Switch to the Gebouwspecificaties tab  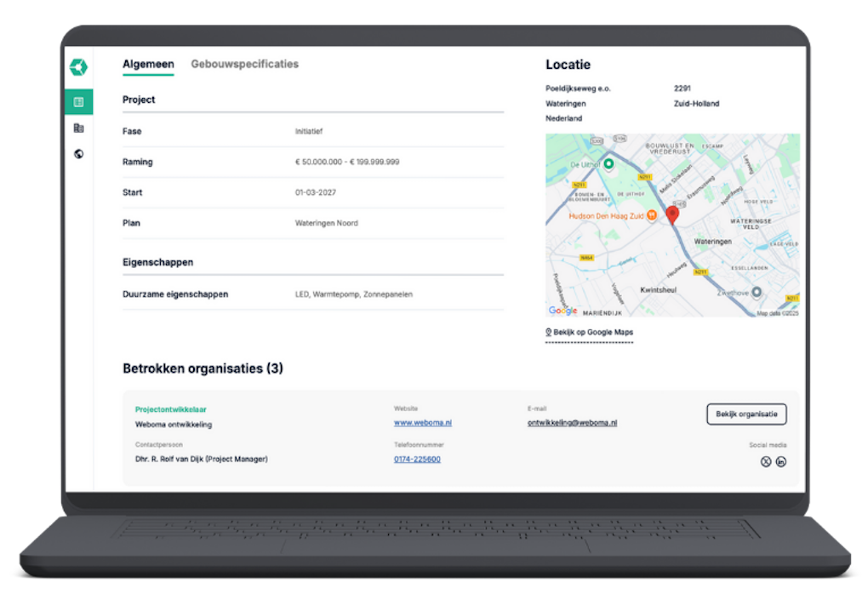click(244, 64)
